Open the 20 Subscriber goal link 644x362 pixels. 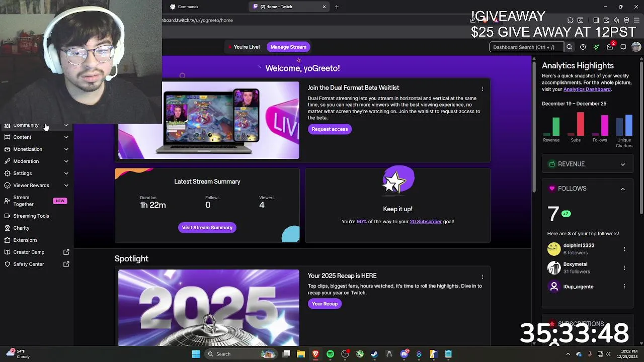[426, 222]
